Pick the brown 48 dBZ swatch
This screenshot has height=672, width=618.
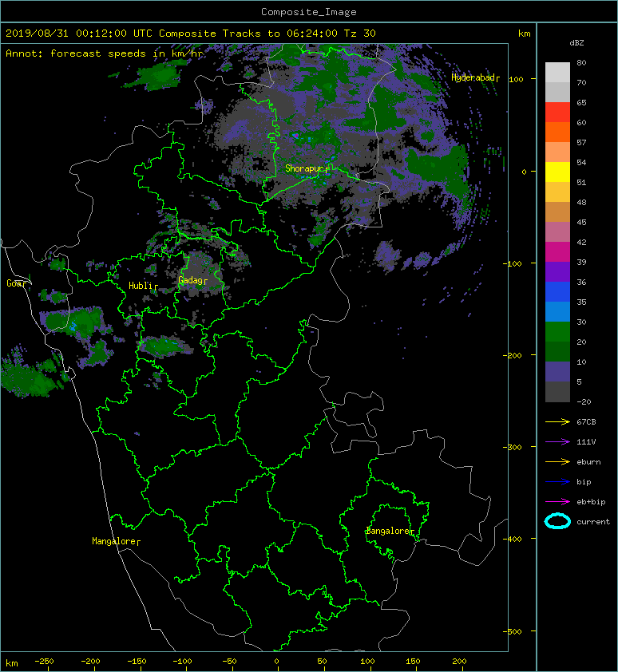click(557, 211)
